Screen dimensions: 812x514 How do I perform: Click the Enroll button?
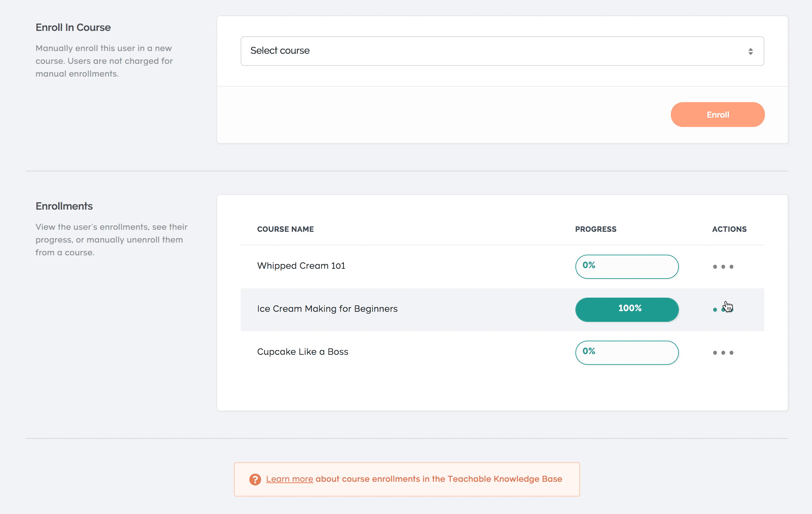pyautogui.click(x=718, y=115)
